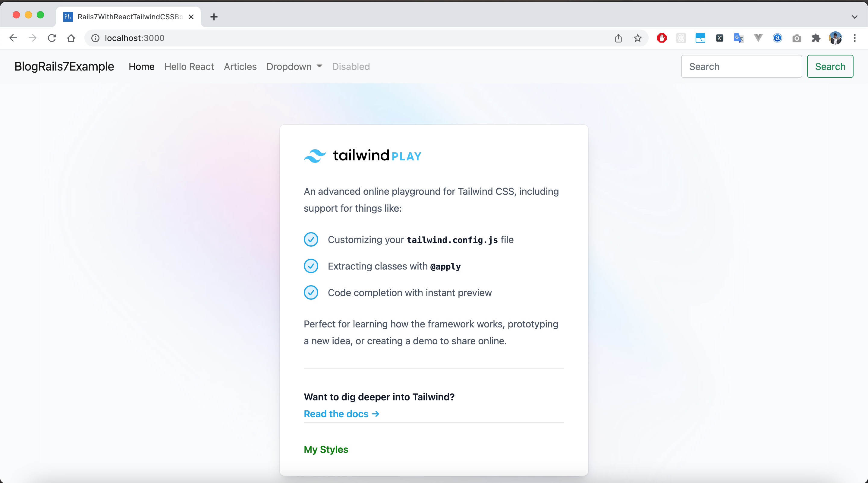
Task: Click the screenshot camera icon in toolbar
Action: (797, 38)
